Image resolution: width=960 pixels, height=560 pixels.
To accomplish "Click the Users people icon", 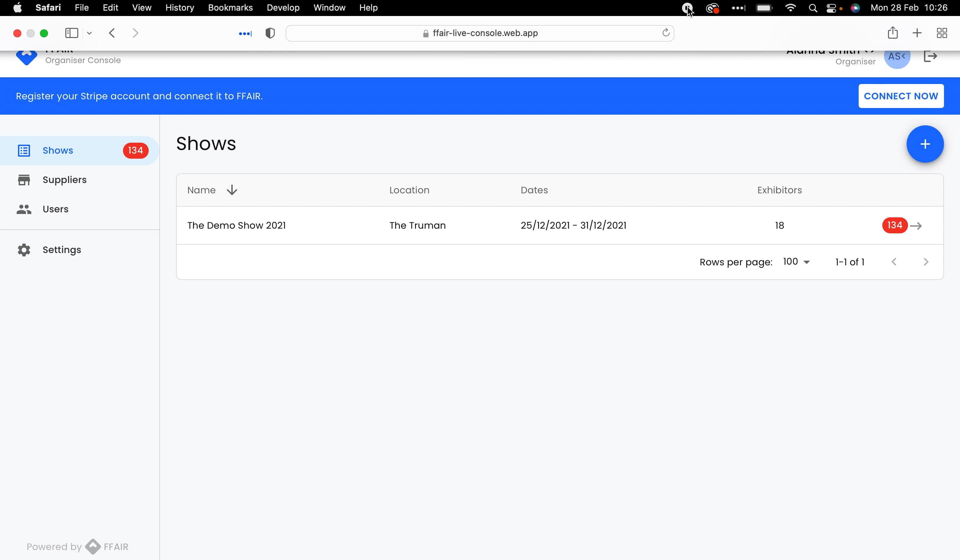I will (x=24, y=209).
